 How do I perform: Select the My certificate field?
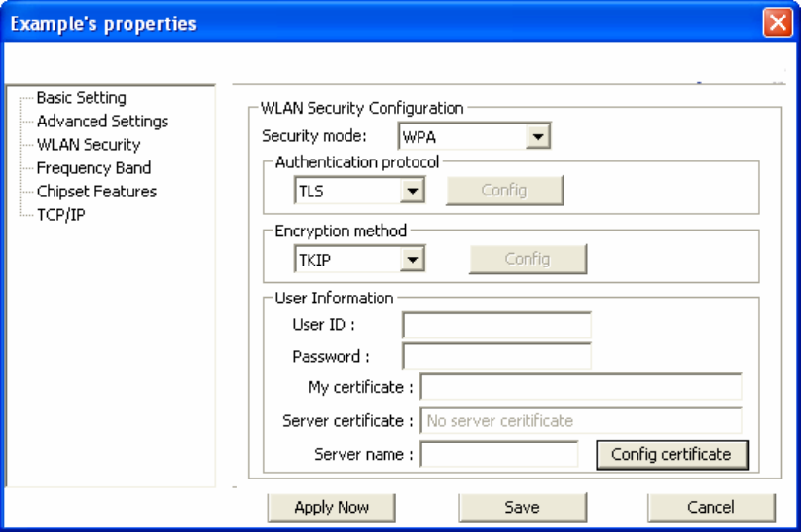click(x=581, y=387)
